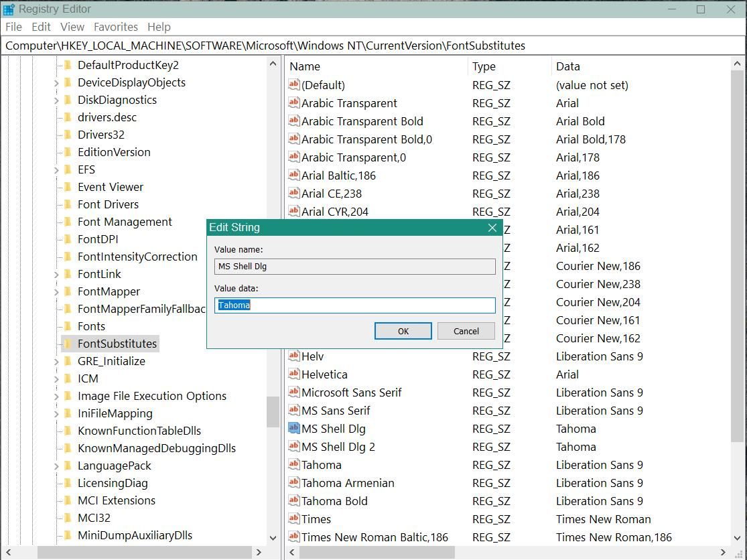Click the Value data input field
The image size is (747, 560).
[x=355, y=305]
